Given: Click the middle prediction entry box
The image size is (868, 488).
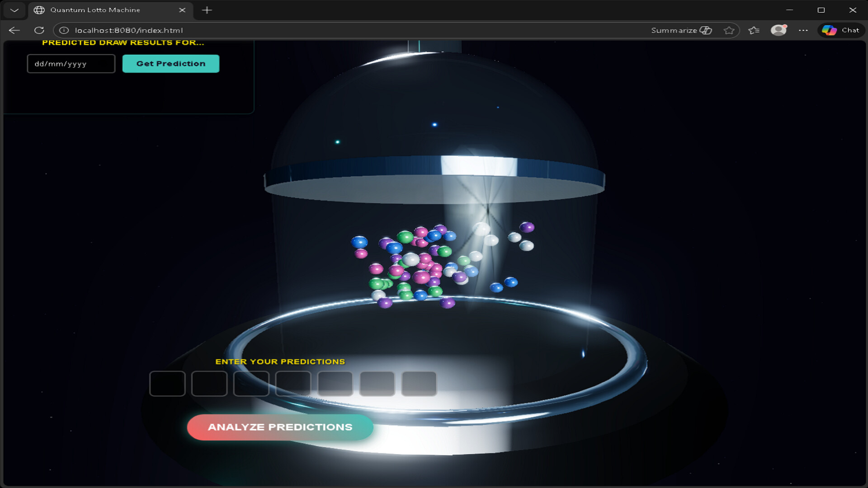Looking at the screenshot, I should 293,384.
